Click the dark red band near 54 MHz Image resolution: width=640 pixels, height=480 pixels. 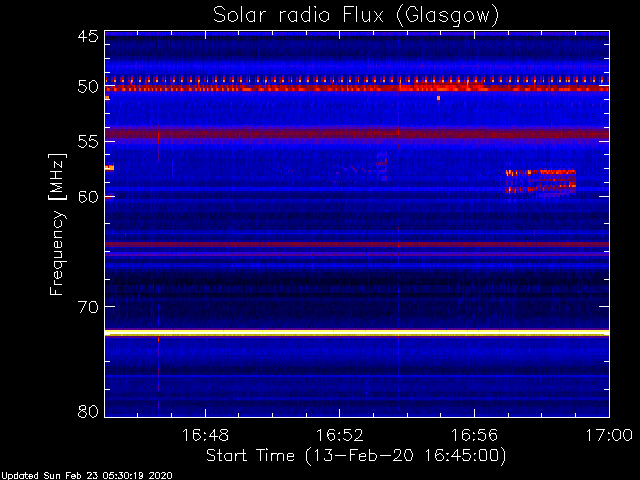(x=357, y=133)
